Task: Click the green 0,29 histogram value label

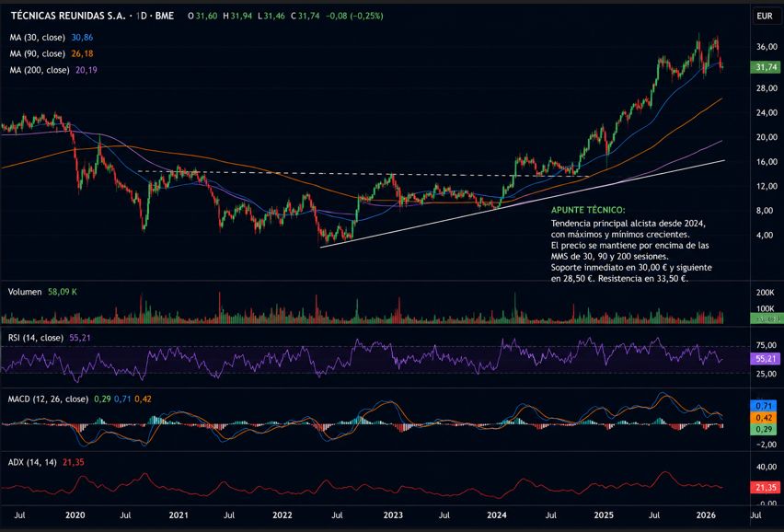Action: [764, 429]
